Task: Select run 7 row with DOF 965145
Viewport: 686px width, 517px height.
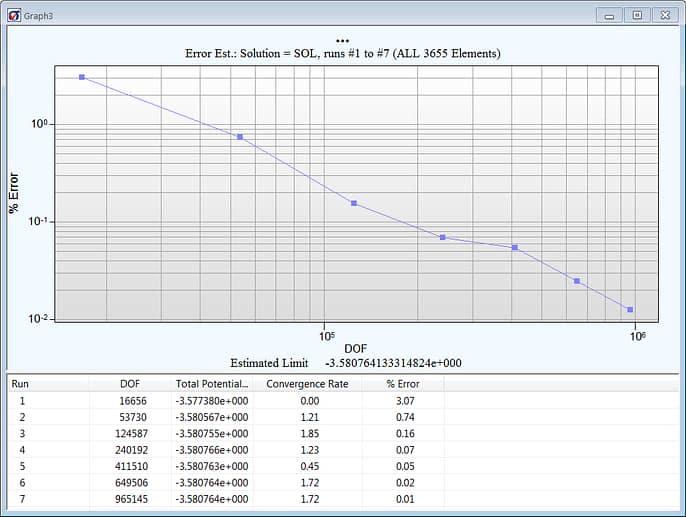Action: click(130, 497)
